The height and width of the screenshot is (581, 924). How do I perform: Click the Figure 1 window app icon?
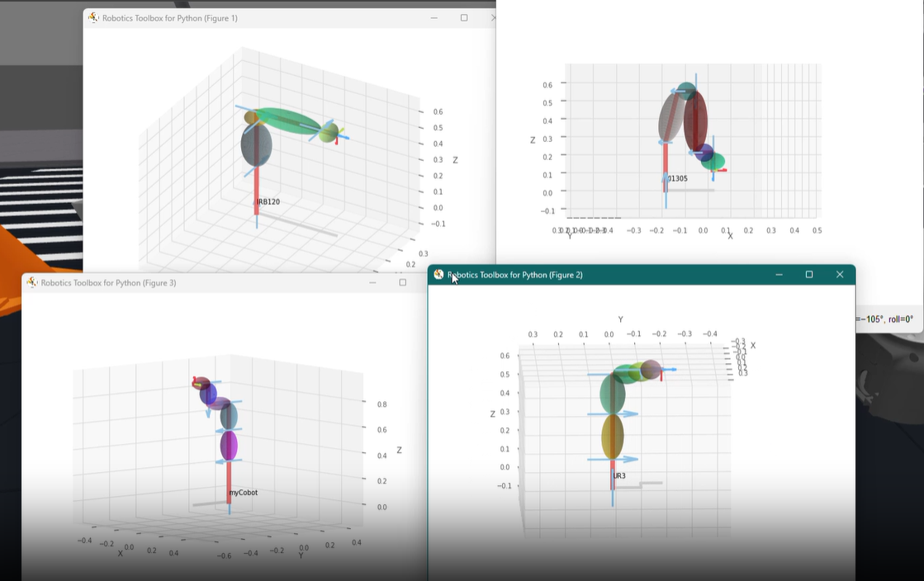click(93, 17)
